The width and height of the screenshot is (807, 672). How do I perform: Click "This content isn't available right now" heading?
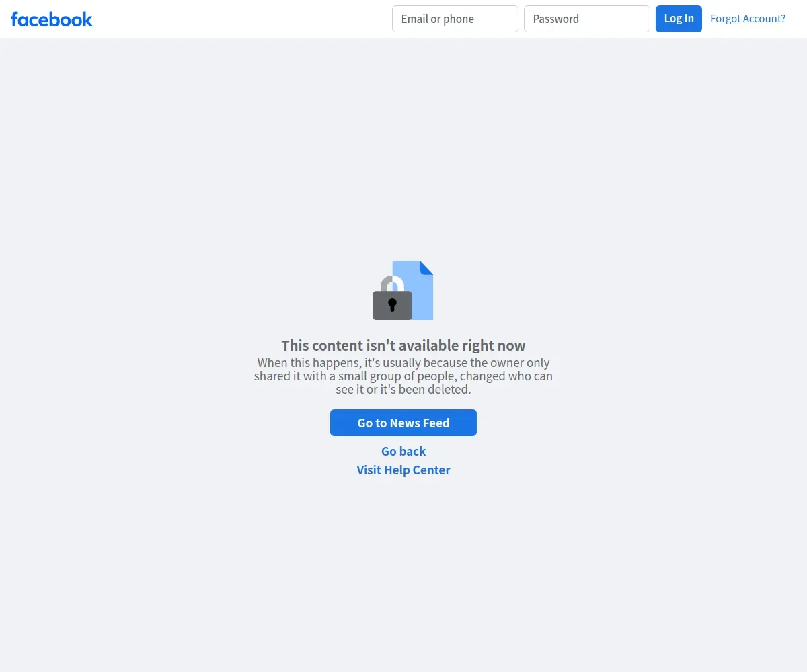coord(403,345)
